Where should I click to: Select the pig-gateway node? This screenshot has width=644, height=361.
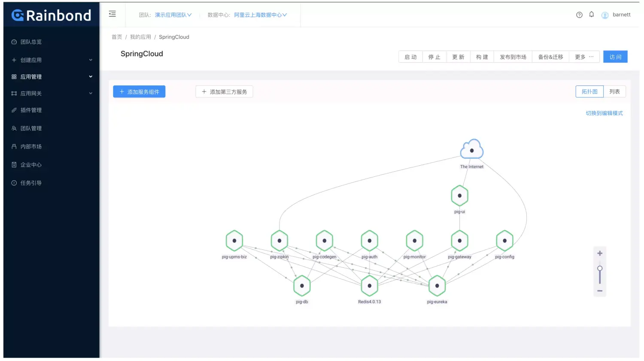(460, 241)
